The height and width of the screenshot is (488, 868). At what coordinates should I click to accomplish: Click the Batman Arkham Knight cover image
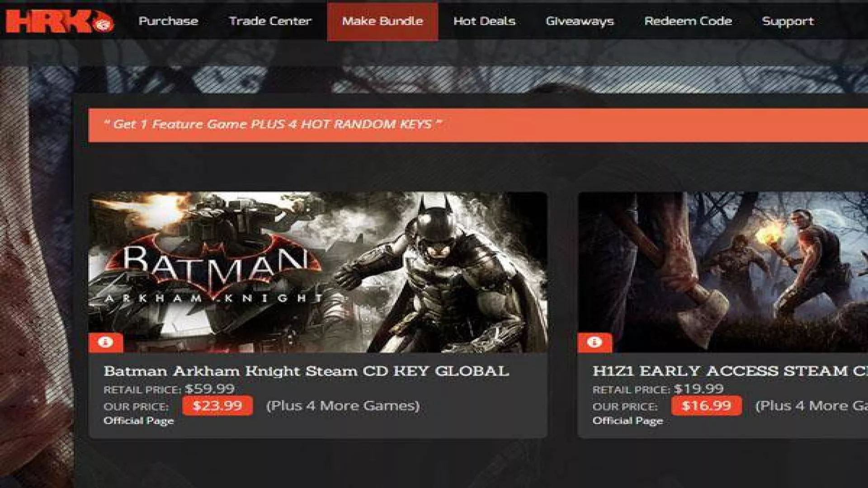(x=317, y=271)
